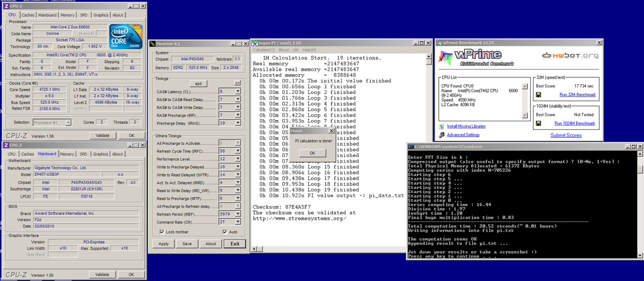Viewport: 644px width, 281px height.
Task: Toggle the Lock mchbar checkbox
Action: 162,232
